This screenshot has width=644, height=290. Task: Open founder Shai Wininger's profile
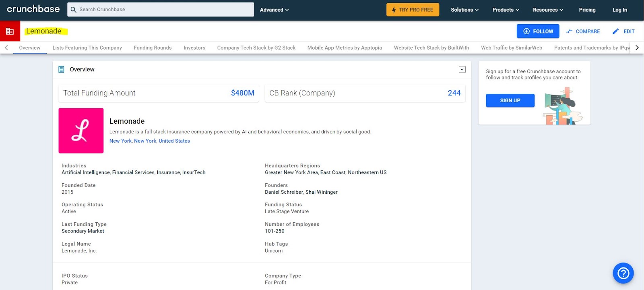pyautogui.click(x=322, y=192)
